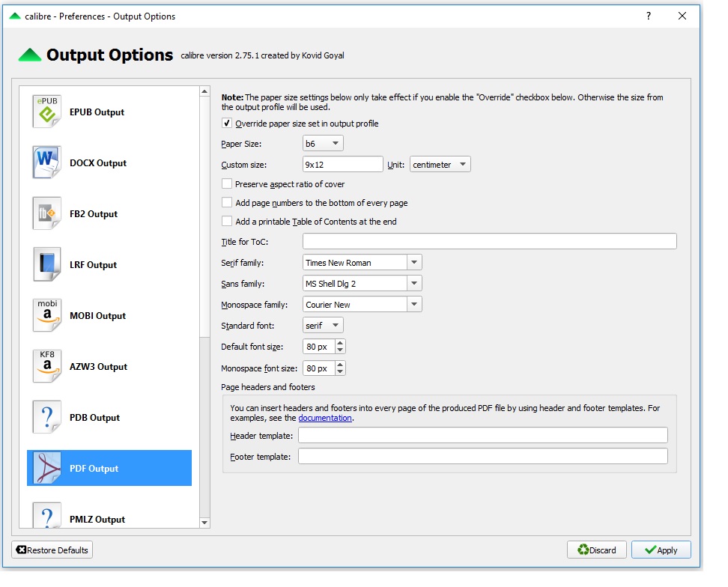728x587 pixels.
Task: Click the format list scroll down arrow
Action: coord(204,523)
